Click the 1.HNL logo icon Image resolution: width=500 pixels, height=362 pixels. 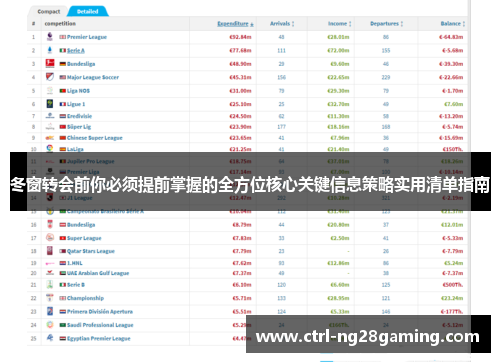(x=50, y=263)
